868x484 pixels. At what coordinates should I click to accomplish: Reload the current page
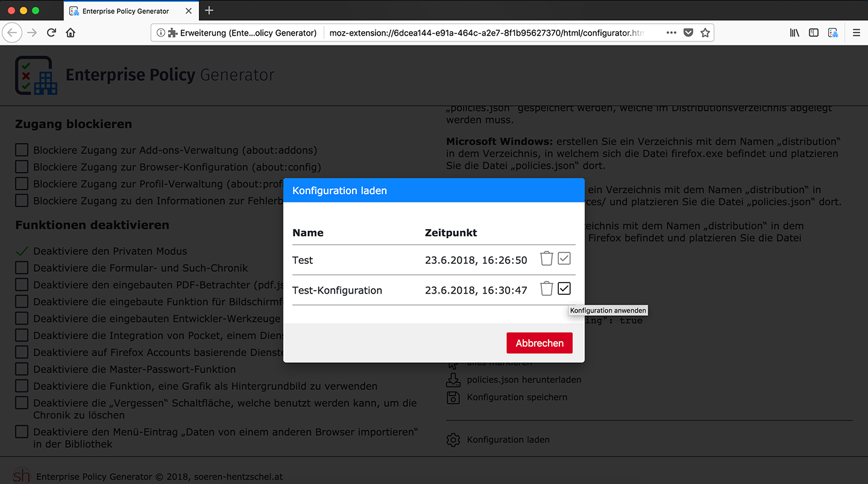click(x=52, y=33)
